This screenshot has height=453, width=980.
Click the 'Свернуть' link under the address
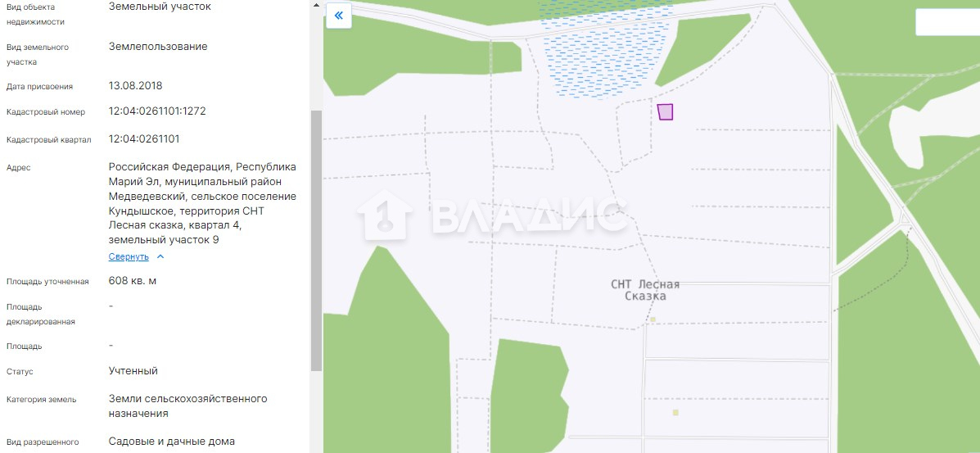[129, 257]
